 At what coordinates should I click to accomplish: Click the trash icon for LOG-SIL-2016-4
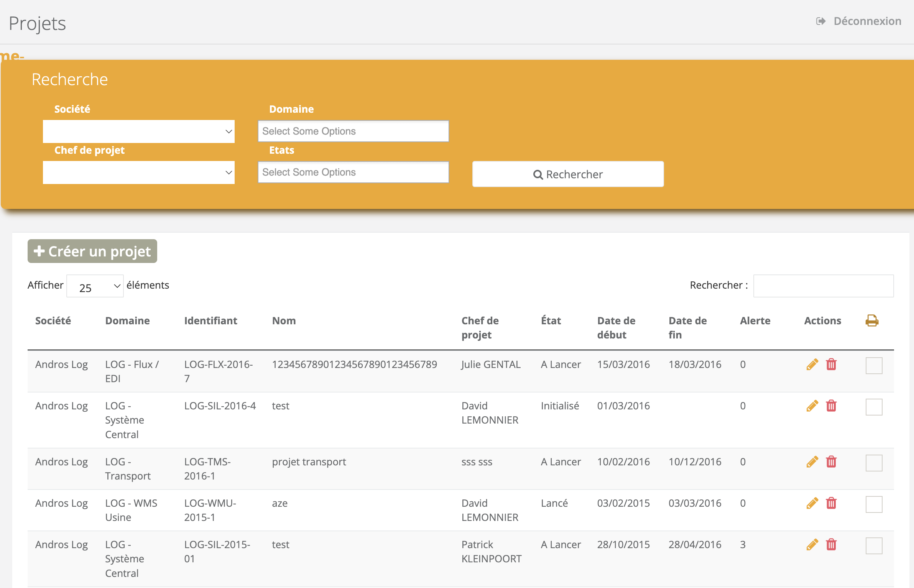831,406
